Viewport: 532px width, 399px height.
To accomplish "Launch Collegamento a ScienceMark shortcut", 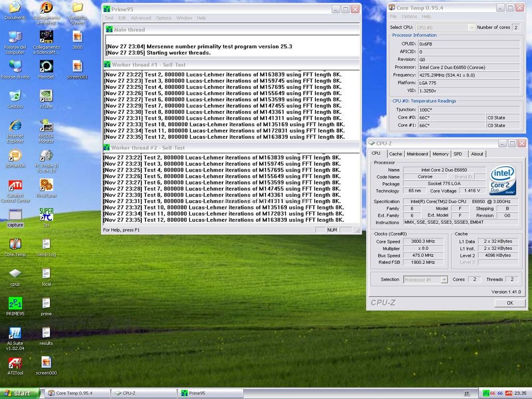I will coord(46,43).
